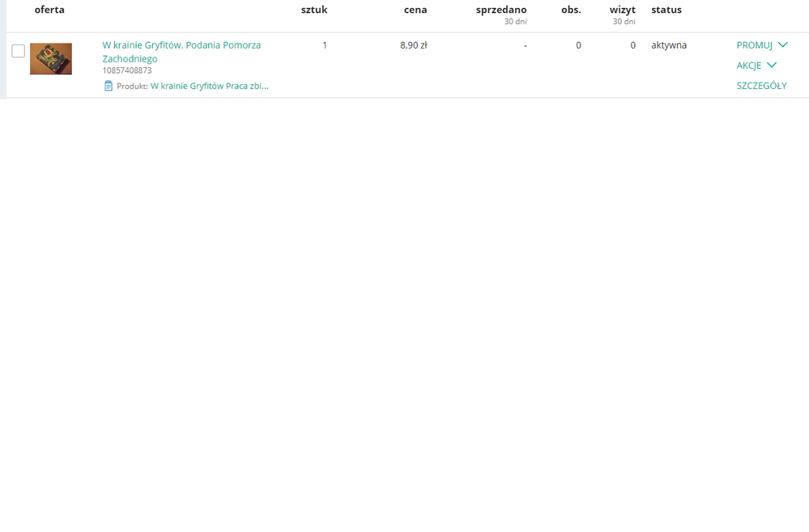Viewport: 809px width, 532px height.
Task: Click the 'wizyt' column header
Action: (x=623, y=10)
